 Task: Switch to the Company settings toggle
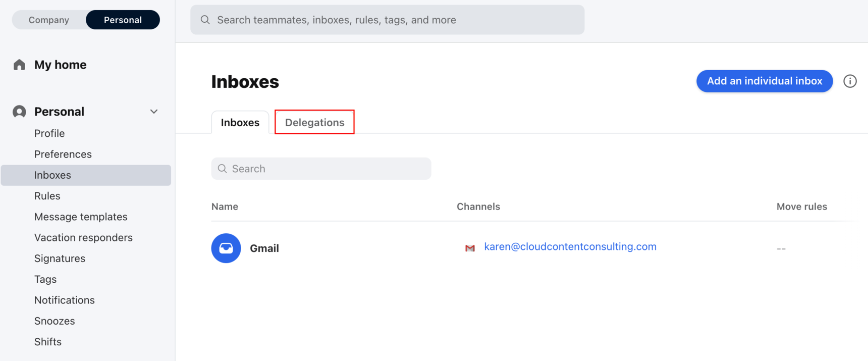(49, 20)
